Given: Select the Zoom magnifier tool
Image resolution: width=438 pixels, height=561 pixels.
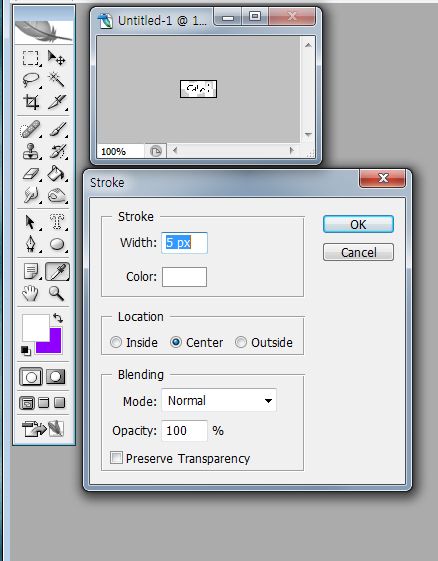Looking at the screenshot, I should point(57,293).
